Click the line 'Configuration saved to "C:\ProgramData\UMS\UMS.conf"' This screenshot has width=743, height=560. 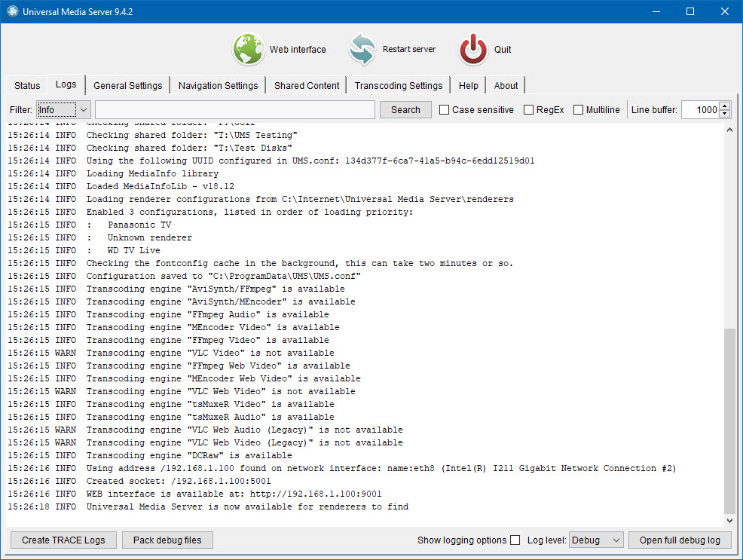(184, 276)
